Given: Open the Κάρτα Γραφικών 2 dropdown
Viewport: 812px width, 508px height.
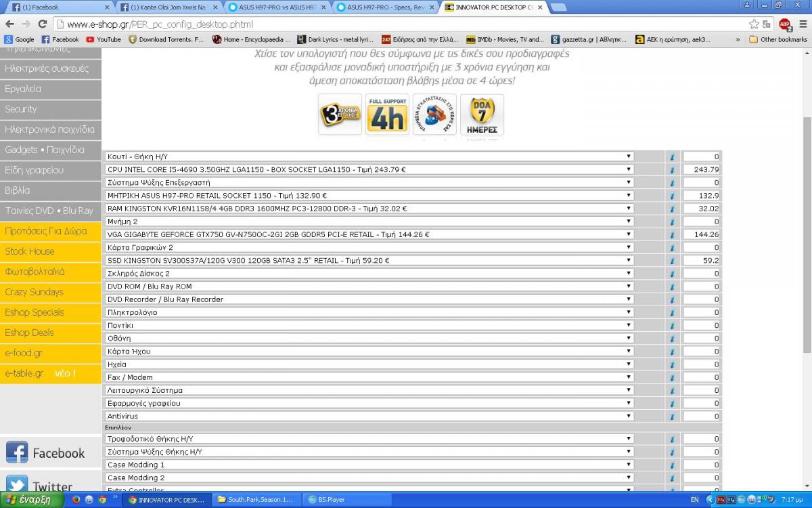Looking at the screenshot, I should pyautogui.click(x=369, y=247).
